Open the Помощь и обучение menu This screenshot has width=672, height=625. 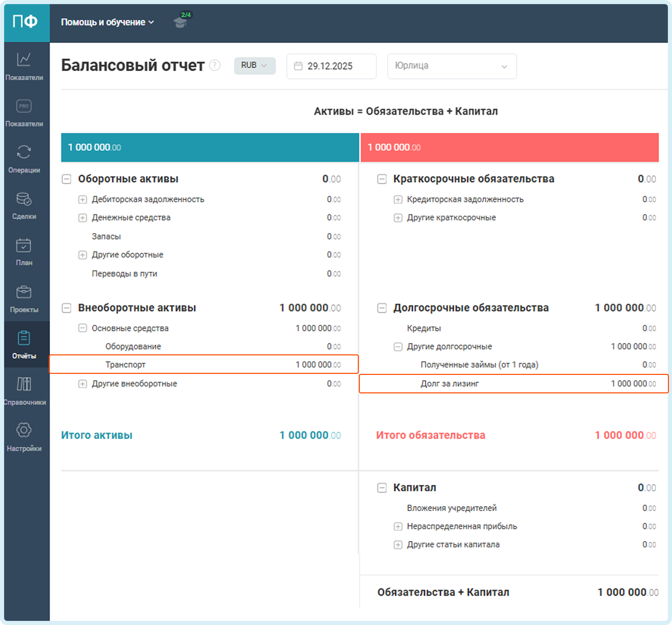click(107, 22)
